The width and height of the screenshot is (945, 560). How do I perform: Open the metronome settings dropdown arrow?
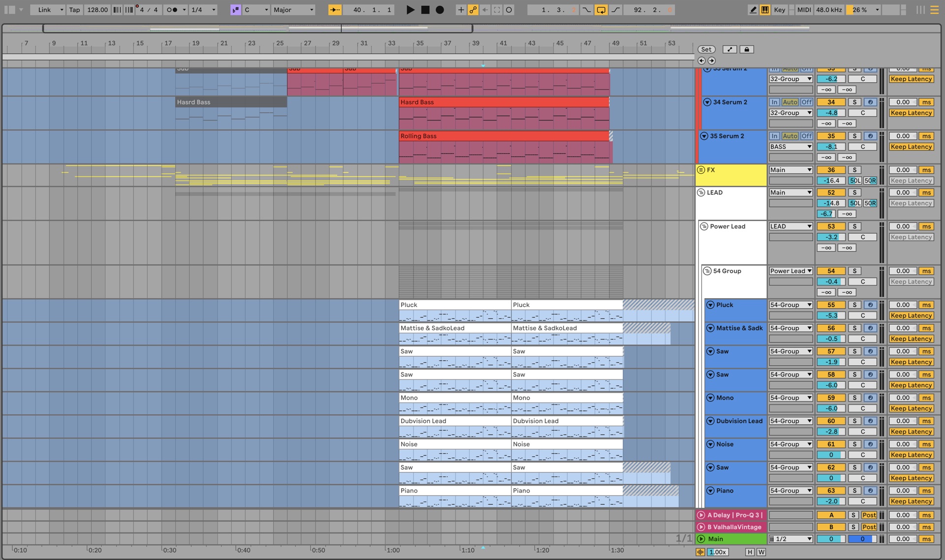tap(184, 10)
